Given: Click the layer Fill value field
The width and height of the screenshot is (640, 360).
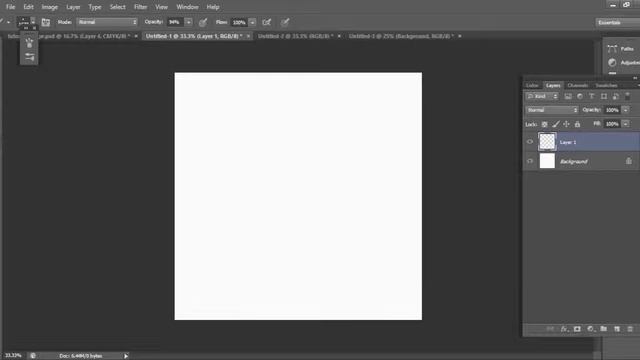Looking at the screenshot, I should [x=612, y=124].
